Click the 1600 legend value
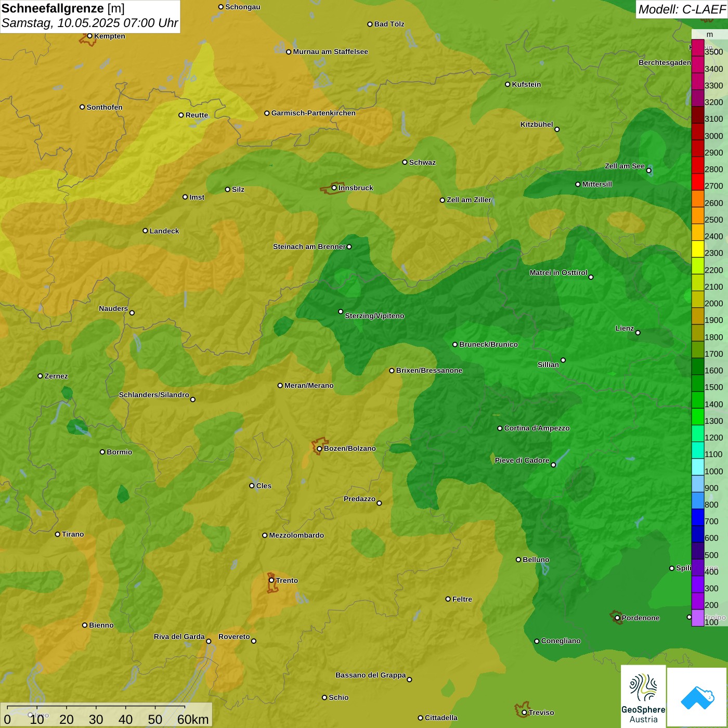The image size is (728, 728). tap(714, 370)
